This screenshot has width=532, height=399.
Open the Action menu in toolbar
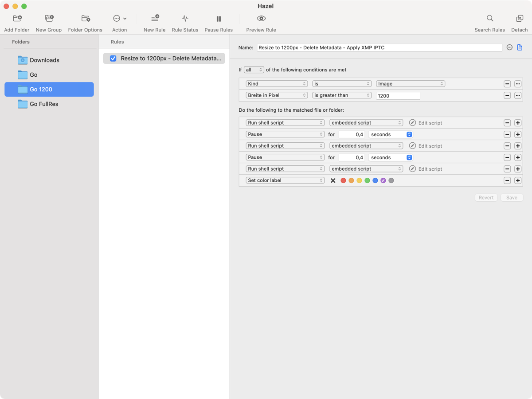coord(119,19)
